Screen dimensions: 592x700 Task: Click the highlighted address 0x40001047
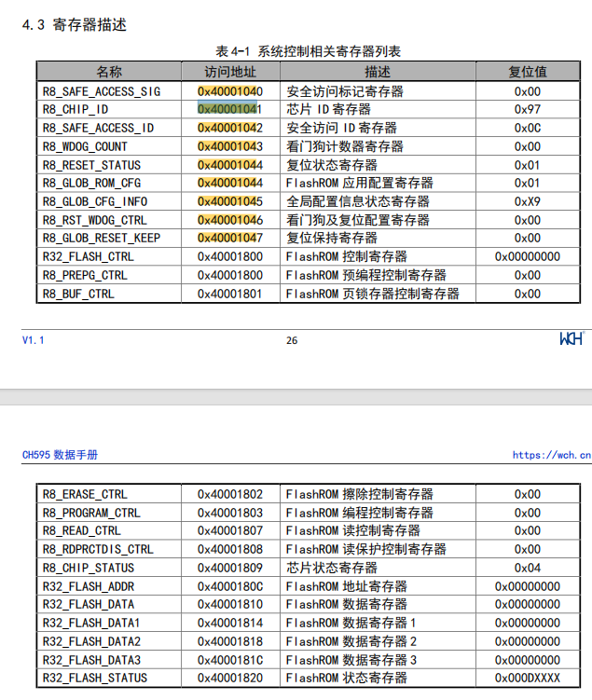(x=230, y=238)
